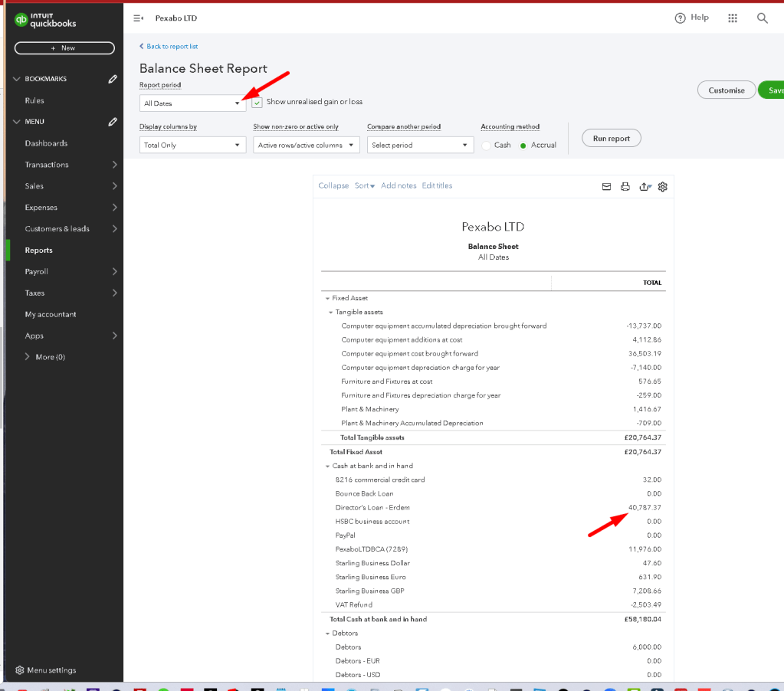
Task: Click Computer equipment additions at cost row
Action: [493, 339]
